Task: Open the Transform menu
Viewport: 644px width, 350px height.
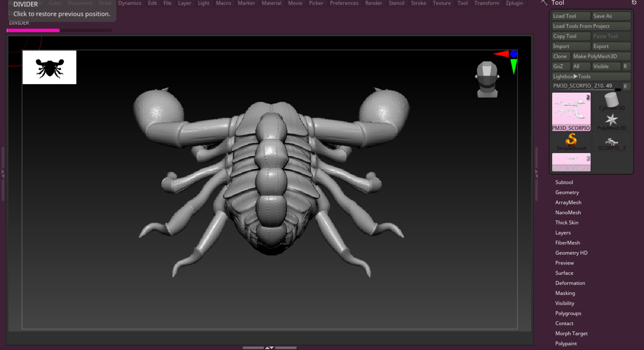Action: click(x=487, y=3)
